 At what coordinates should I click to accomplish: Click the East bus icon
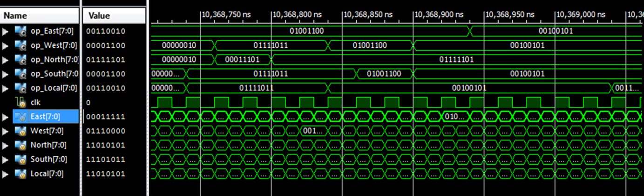point(20,117)
